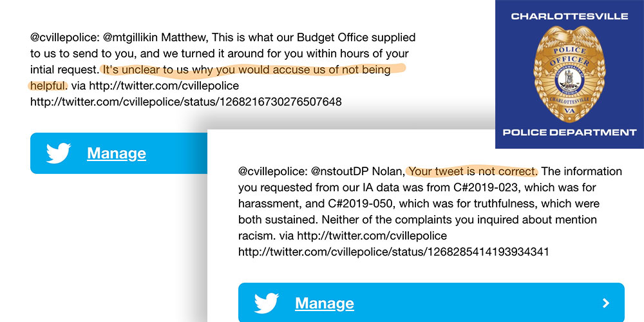Open the twitter.com/cvillepolice/status/1268216730276507648 URL
Screen dimensions: 644x322
[185, 102]
